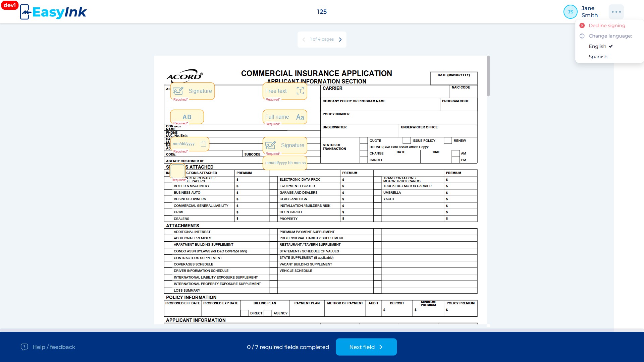The image size is (644, 362).
Task: Click the document vertical scrollbar
Action: pos(488,76)
